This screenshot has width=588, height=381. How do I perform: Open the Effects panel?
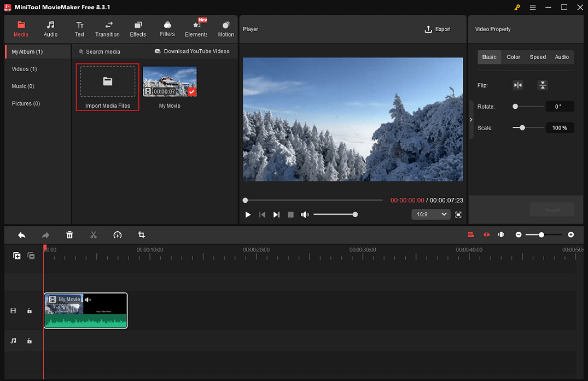tap(138, 28)
